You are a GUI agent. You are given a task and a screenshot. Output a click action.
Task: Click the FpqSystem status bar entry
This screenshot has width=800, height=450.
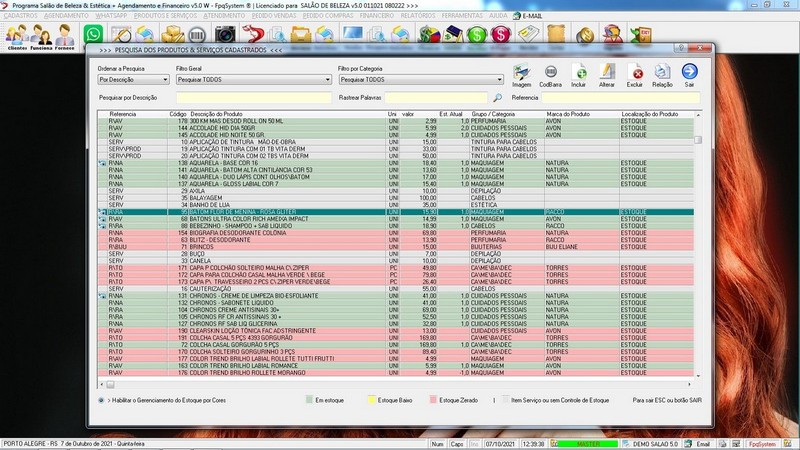click(x=762, y=444)
